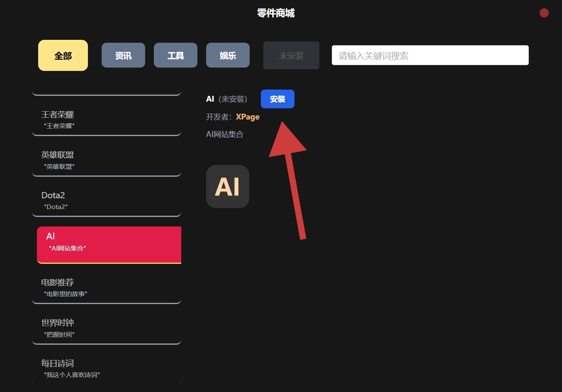Select the 英雄联盟 list entry
The width and height of the screenshot is (562, 392).
(x=107, y=160)
